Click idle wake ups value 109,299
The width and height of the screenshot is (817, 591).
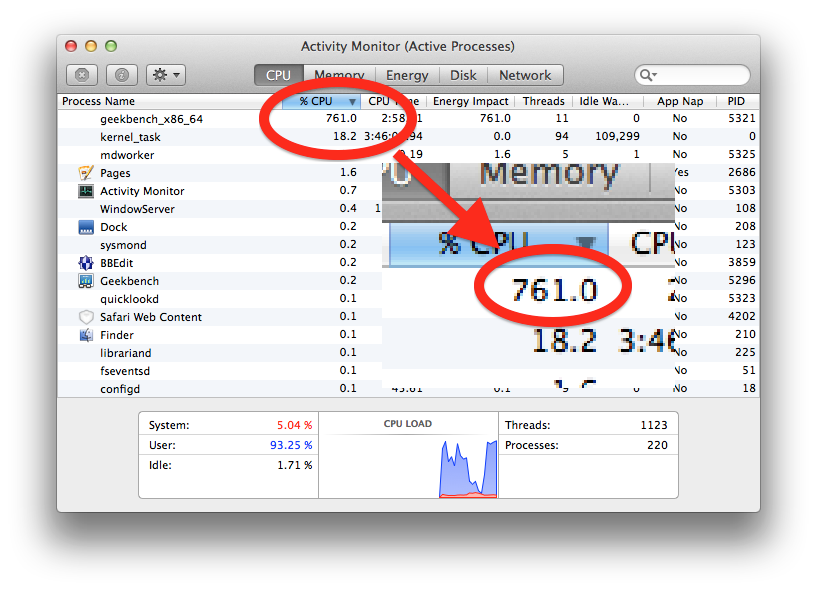617,137
